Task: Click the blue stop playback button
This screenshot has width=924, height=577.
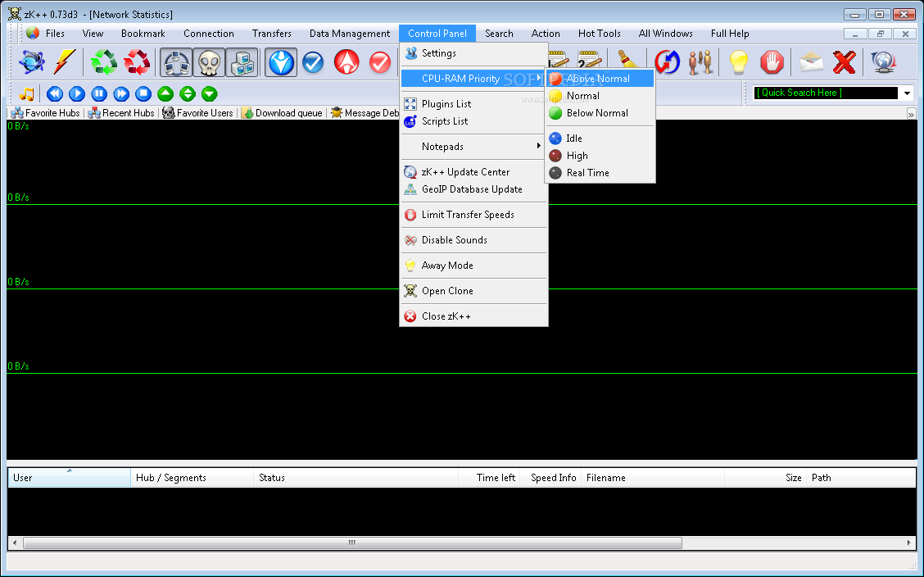Action: pos(143,93)
